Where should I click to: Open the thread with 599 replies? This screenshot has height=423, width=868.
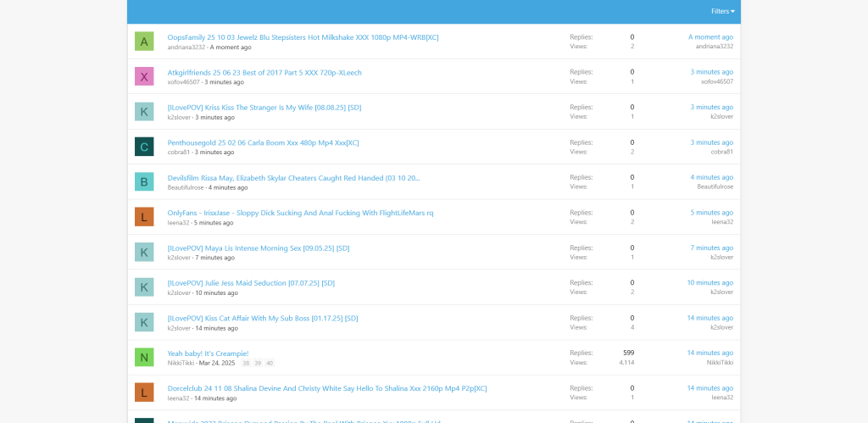point(208,353)
